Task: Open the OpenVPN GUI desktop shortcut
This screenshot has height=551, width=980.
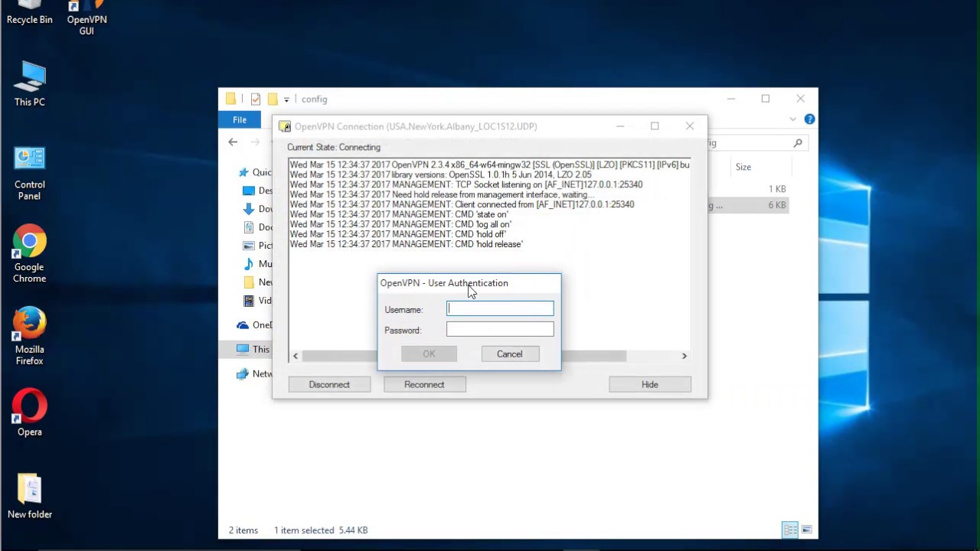Action: click(87, 18)
